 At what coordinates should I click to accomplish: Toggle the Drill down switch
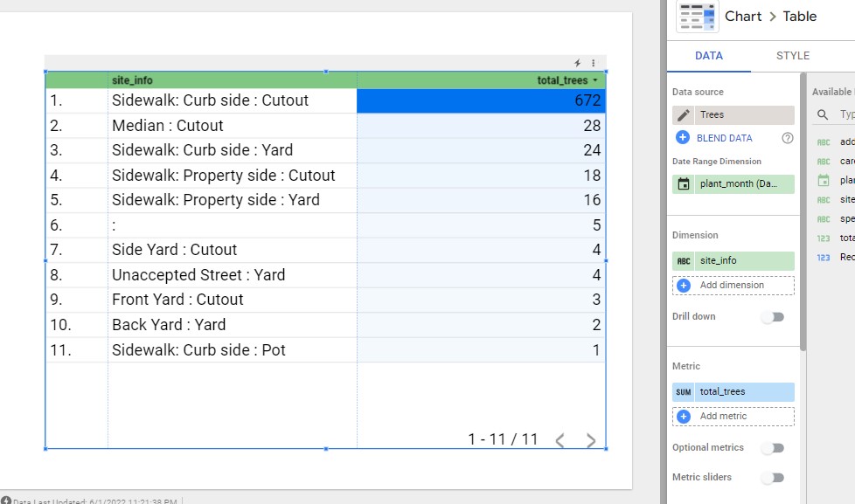click(773, 316)
